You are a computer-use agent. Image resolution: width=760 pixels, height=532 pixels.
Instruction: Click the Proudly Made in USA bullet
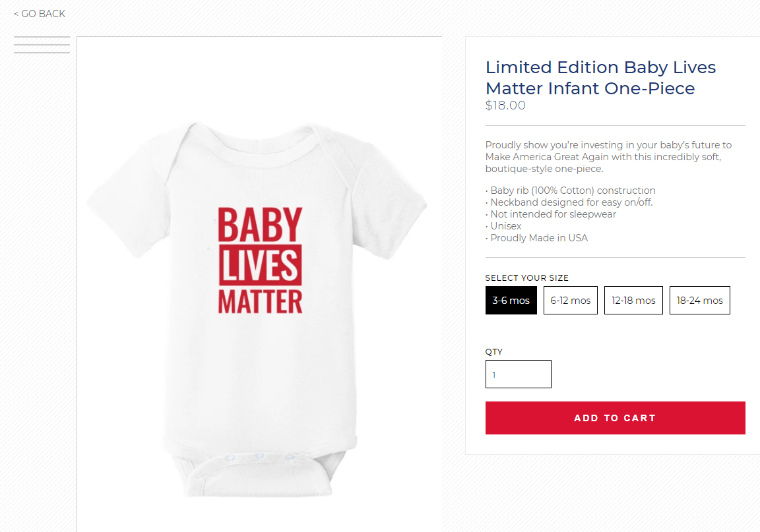[x=537, y=238]
